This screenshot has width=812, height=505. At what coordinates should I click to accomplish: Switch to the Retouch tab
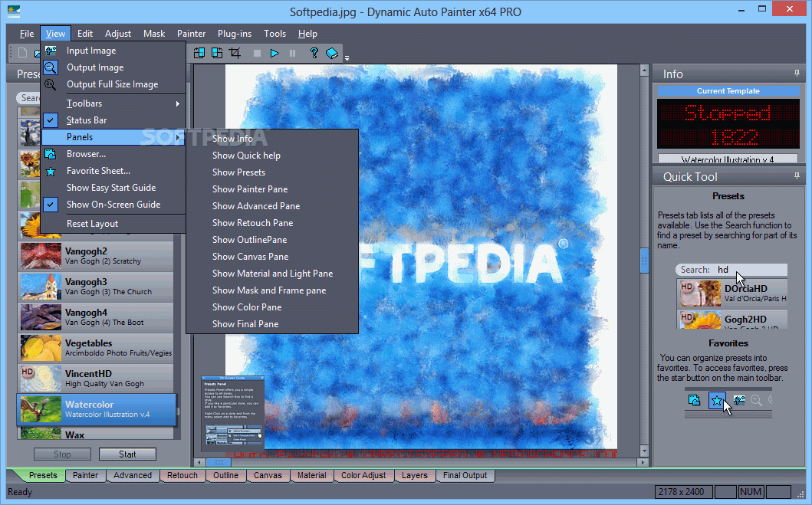tap(182, 475)
